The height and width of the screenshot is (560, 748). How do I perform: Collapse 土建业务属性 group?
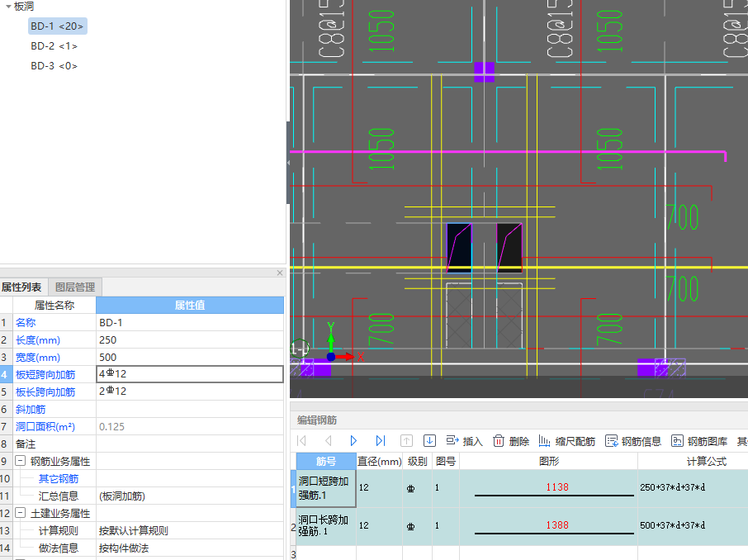pyautogui.click(x=20, y=513)
